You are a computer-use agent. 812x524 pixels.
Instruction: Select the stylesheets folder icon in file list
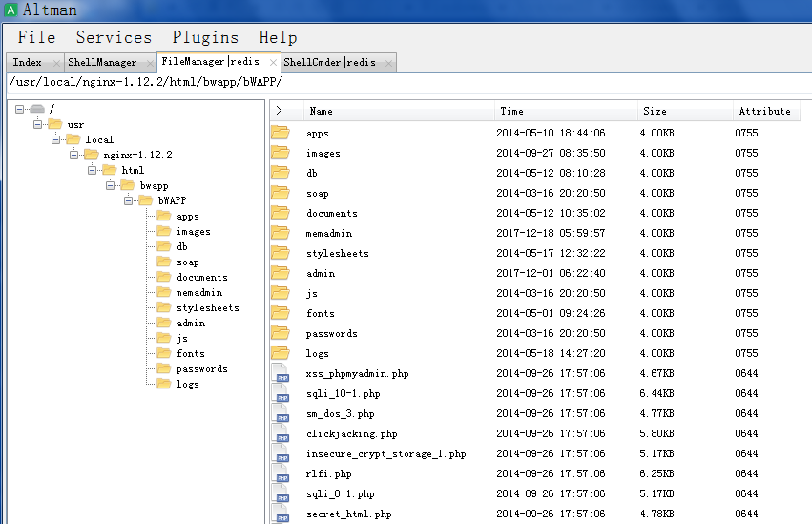coord(280,253)
